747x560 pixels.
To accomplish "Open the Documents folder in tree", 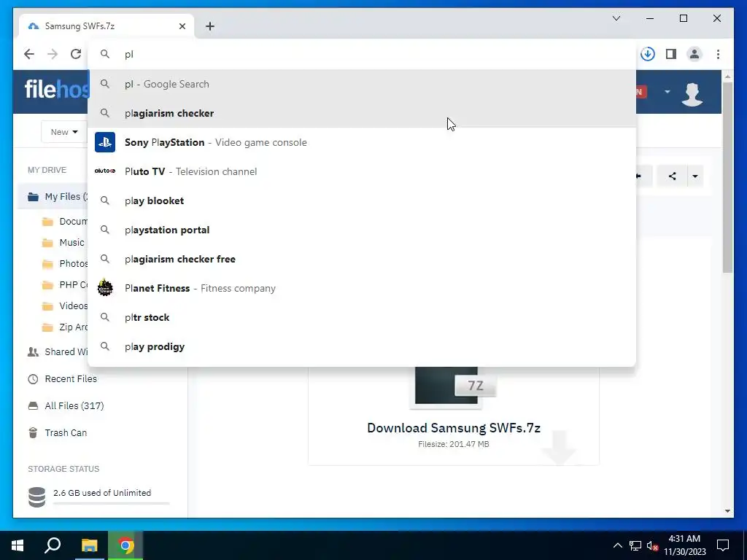I will point(64,222).
